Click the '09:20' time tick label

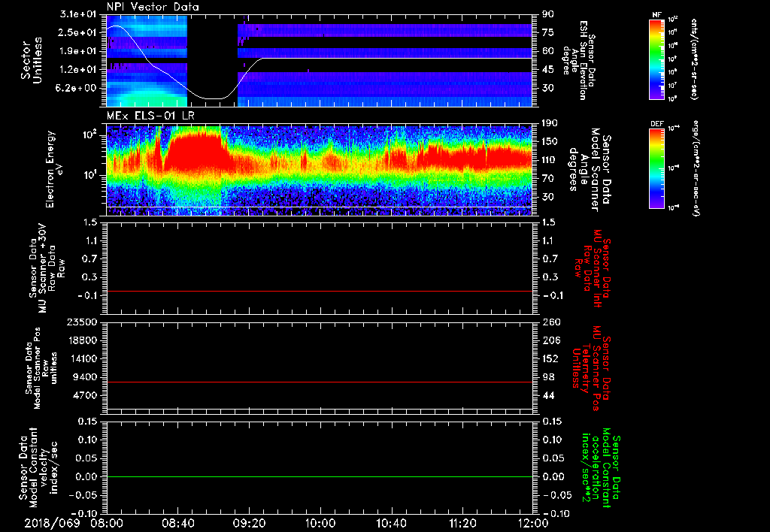tap(250, 523)
